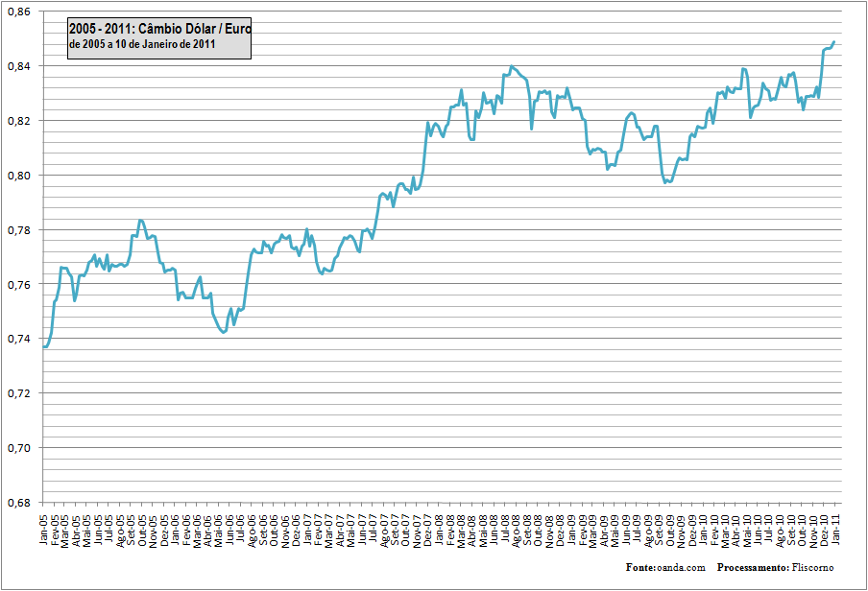Screen dimensions: 868x591
Task: Select the subtitle 'de 2005 a 10 de Janeiro de 2011'
Action: (142, 44)
